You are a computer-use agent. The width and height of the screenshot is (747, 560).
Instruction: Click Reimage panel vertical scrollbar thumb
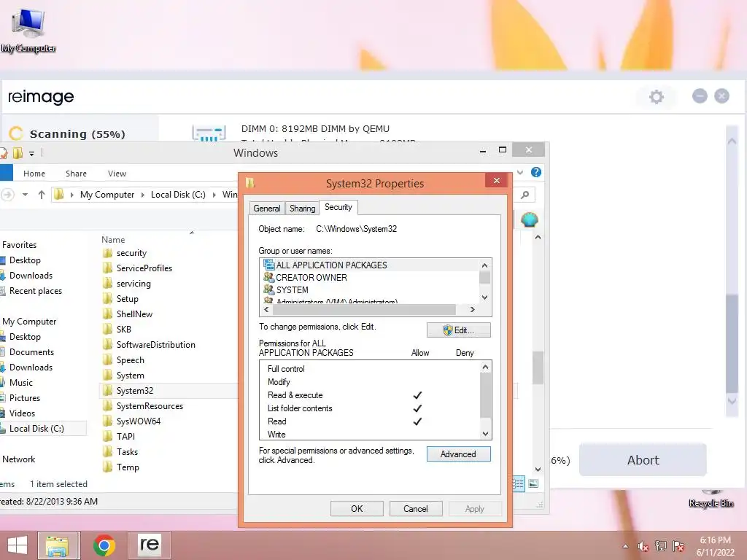[732, 343]
